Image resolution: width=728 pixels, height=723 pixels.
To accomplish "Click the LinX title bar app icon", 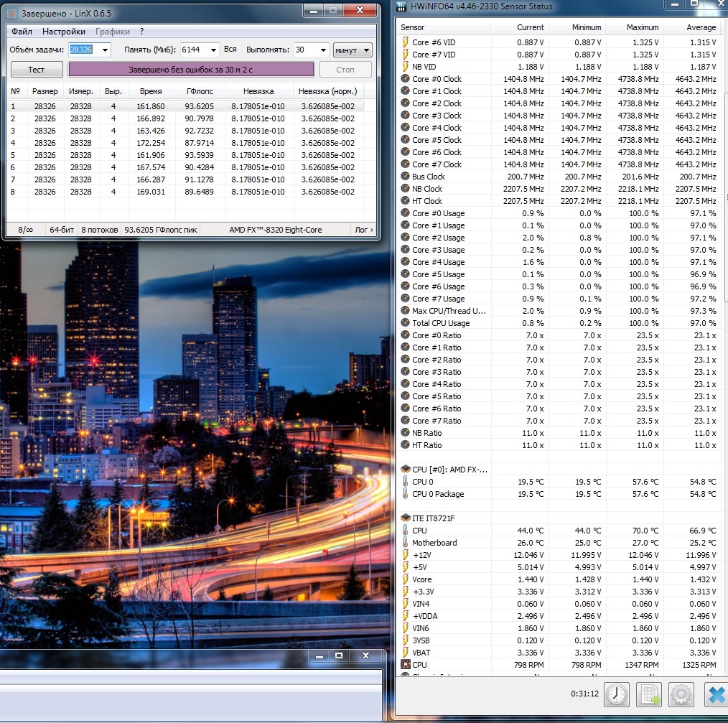I will (11, 14).
